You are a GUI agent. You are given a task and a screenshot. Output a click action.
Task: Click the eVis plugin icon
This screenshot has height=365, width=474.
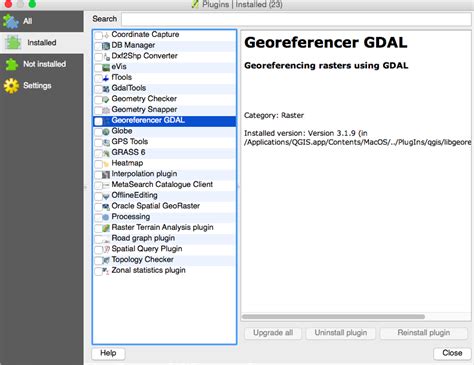(106, 68)
